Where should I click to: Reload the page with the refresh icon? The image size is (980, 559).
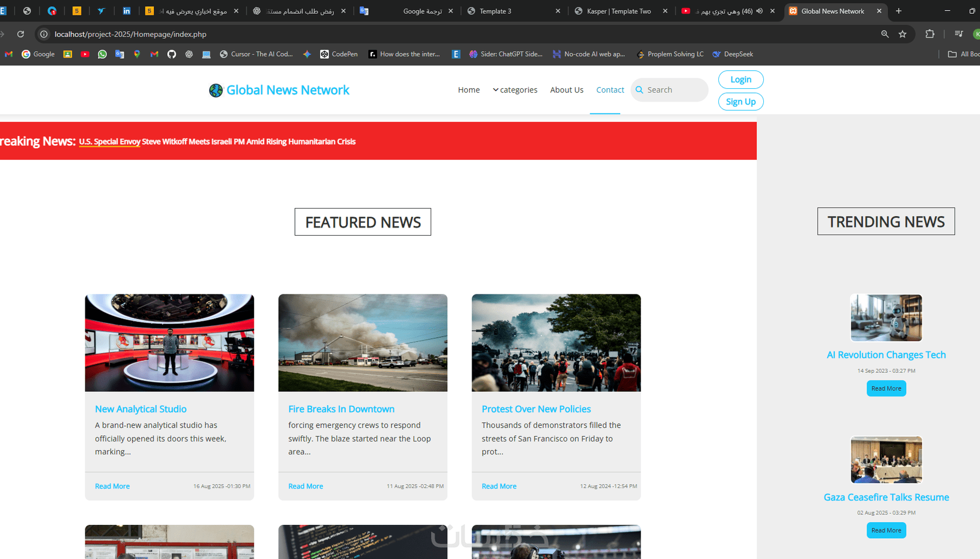[x=21, y=34]
